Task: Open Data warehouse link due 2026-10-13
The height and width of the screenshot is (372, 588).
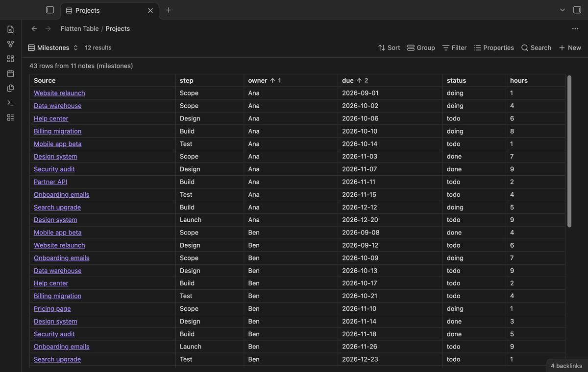Action: [x=57, y=271]
